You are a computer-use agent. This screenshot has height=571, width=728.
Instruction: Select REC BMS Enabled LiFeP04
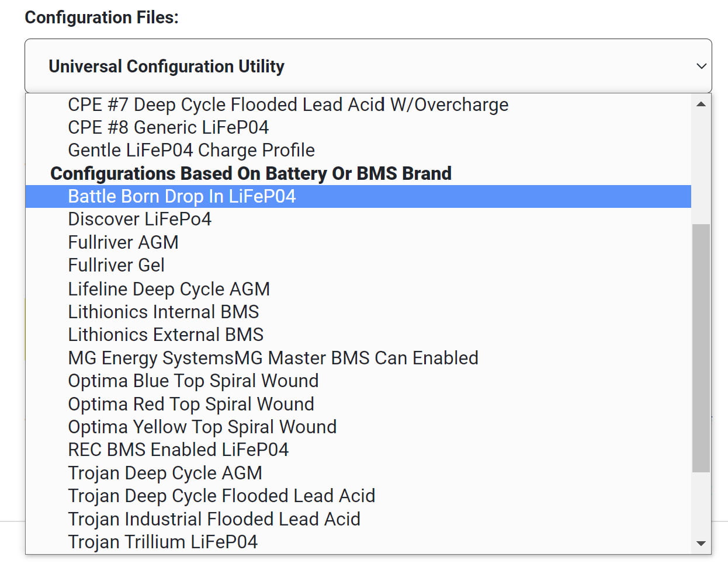click(x=358, y=450)
